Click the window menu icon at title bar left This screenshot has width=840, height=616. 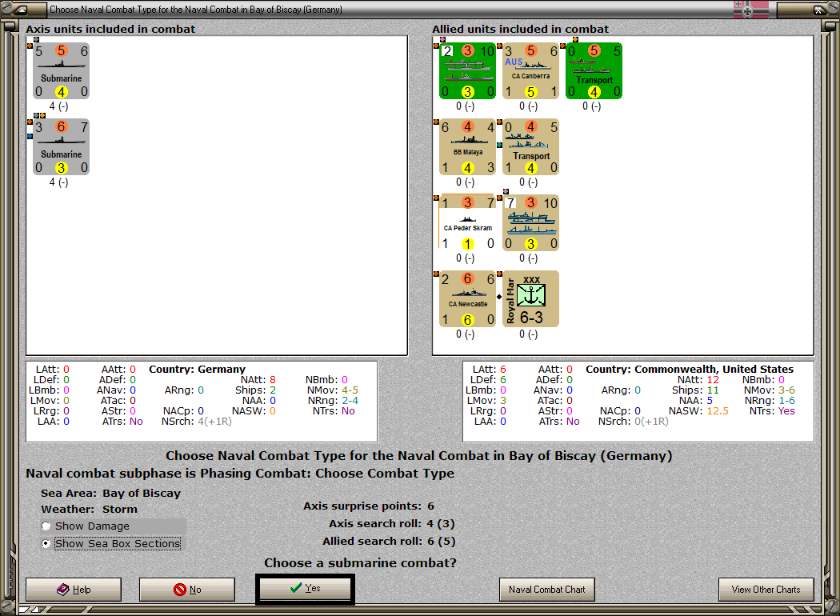tap(20, 9)
